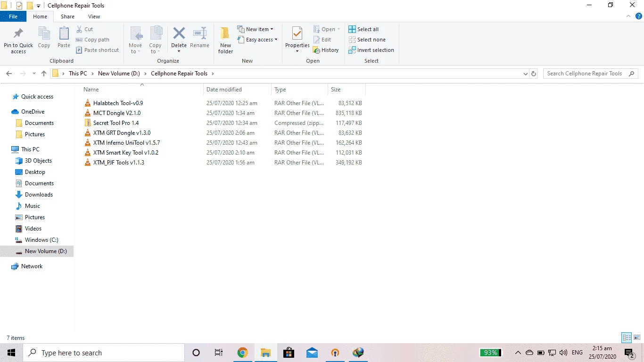This screenshot has height=362, width=644.
Task: Click Invert selection in ribbon
Action: coord(371,50)
